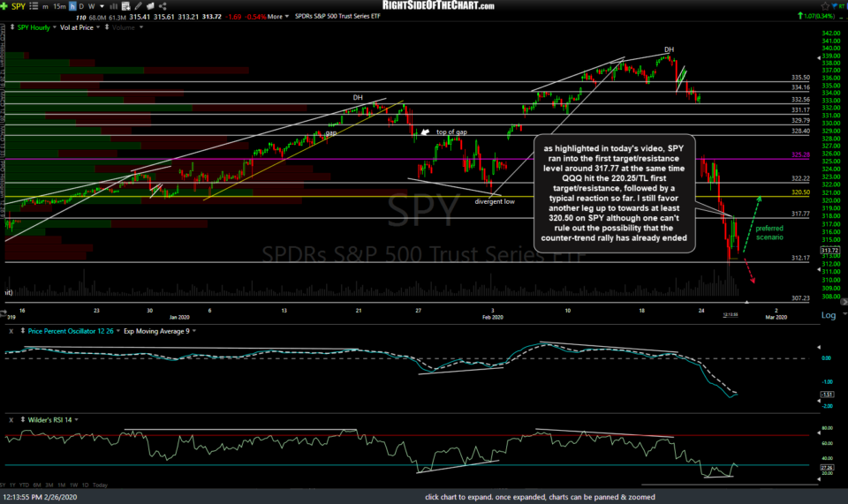Open the notes flag icon in the toolbar
848x504 pixels.
click(x=150, y=6)
